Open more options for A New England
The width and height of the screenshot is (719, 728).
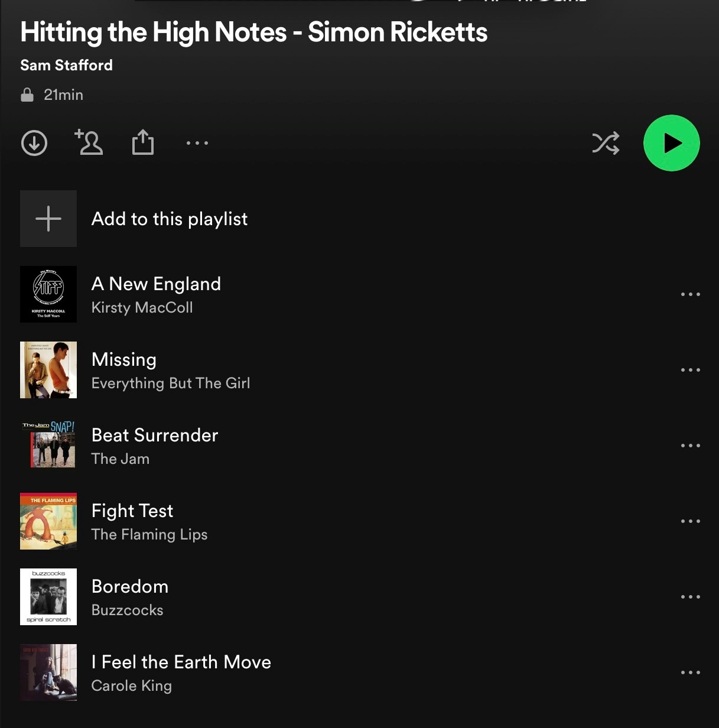pyautogui.click(x=691, y=294)
